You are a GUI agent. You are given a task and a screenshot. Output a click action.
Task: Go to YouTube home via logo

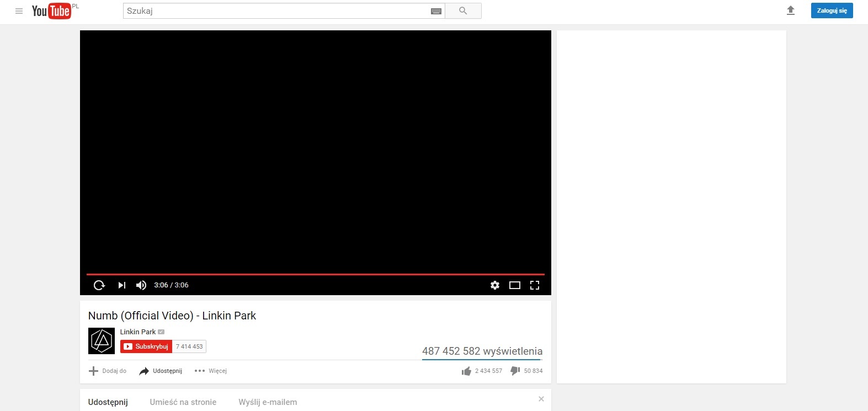(51, 11)
